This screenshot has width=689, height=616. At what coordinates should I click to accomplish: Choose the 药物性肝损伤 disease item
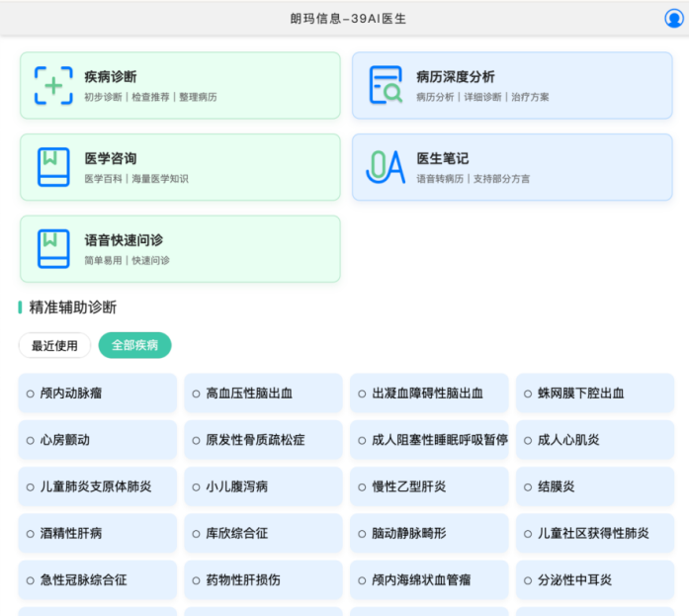click(x=263, y=579)
